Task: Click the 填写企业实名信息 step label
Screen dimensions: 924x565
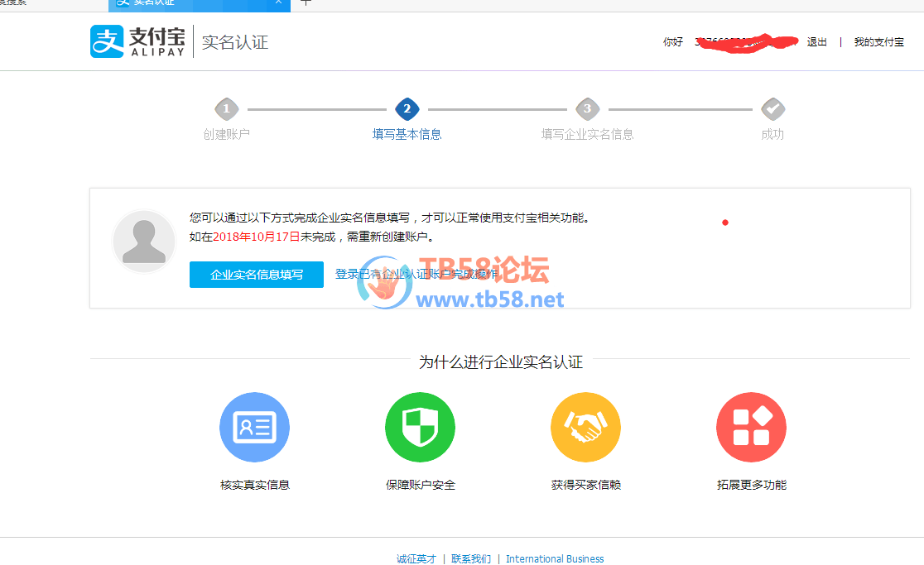Action: tap(588, 134)
